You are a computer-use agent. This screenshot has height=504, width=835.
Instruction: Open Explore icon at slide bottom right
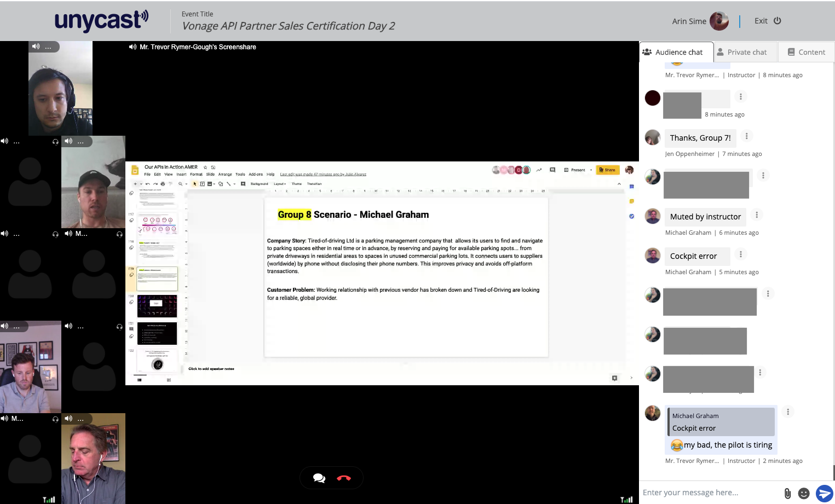point(615,378)
